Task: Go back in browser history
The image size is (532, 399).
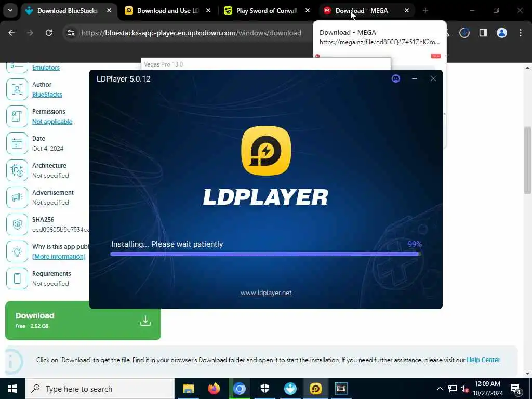Action: 11,33
